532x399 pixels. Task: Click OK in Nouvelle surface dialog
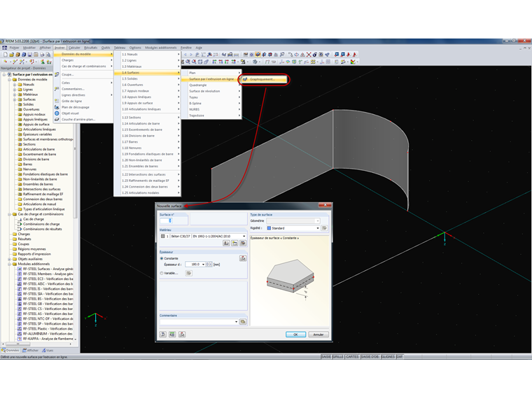pyautogui.click(x=295, y=335)
